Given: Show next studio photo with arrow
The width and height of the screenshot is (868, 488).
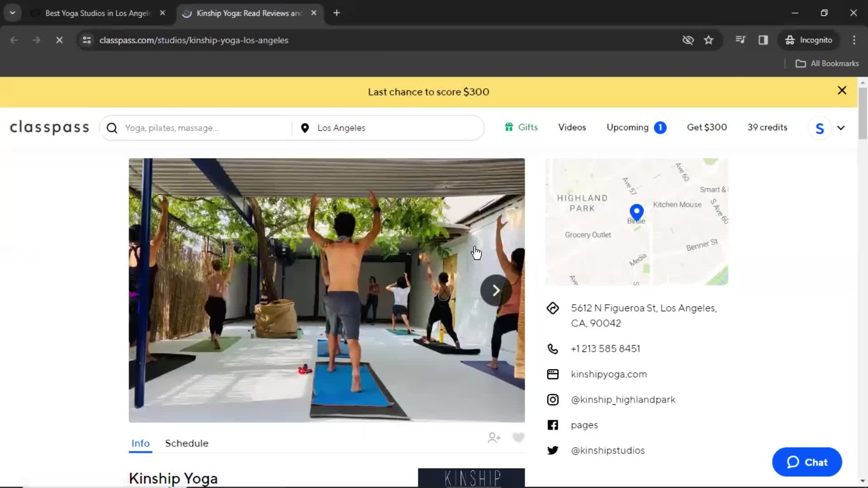Looking at the screenshot, I should [496, 290].
